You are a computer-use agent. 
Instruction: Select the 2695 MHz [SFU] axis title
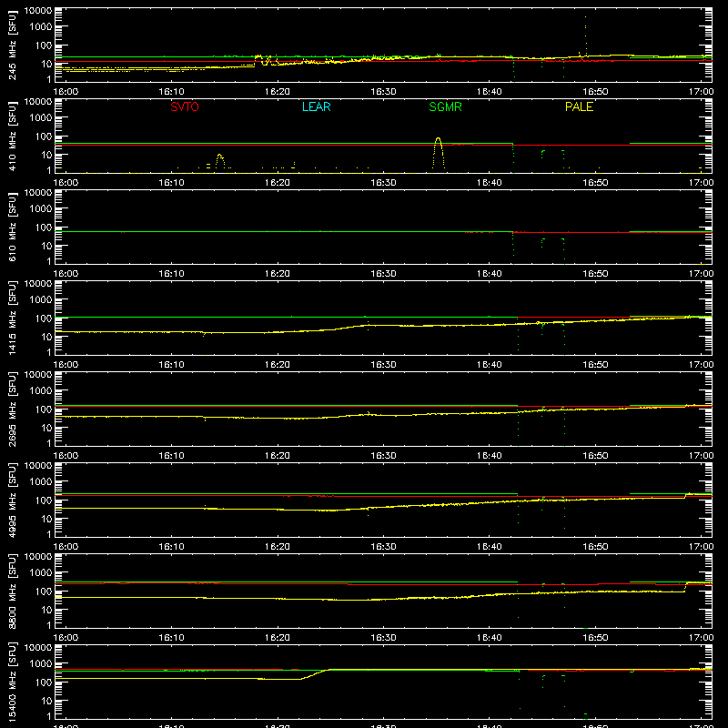[x=13, y=409]
